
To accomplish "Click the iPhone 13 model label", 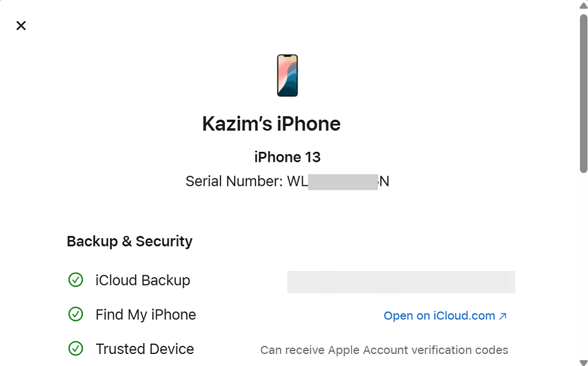I will tap(287, 157).
